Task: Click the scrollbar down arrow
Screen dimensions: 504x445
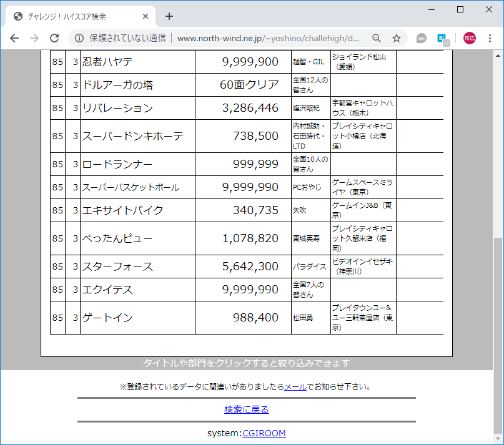Action: (x=498, y=439)
